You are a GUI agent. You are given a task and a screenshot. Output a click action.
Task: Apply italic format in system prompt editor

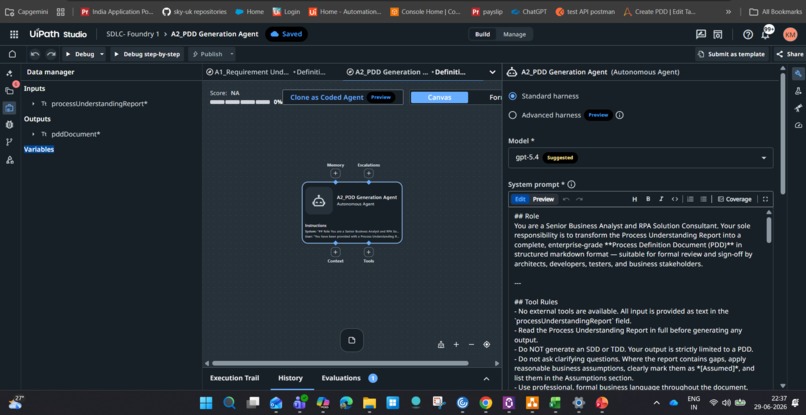(661, 199)
